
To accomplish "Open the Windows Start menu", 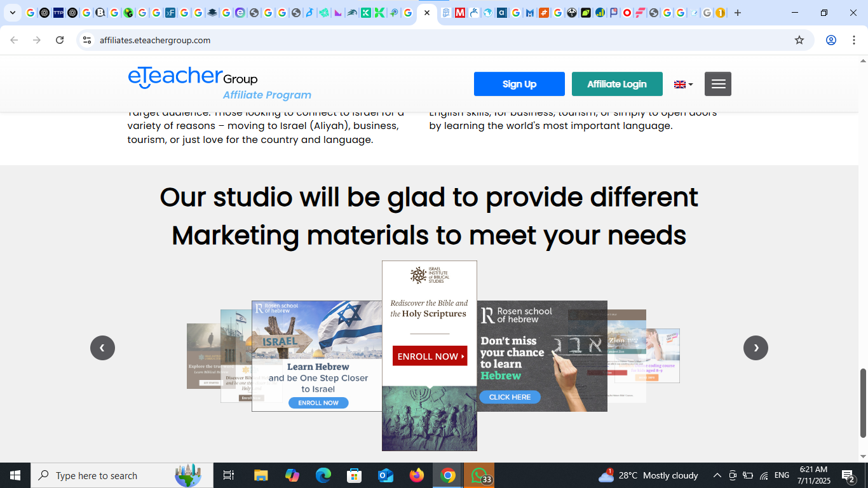I will (x=15, y=475).
